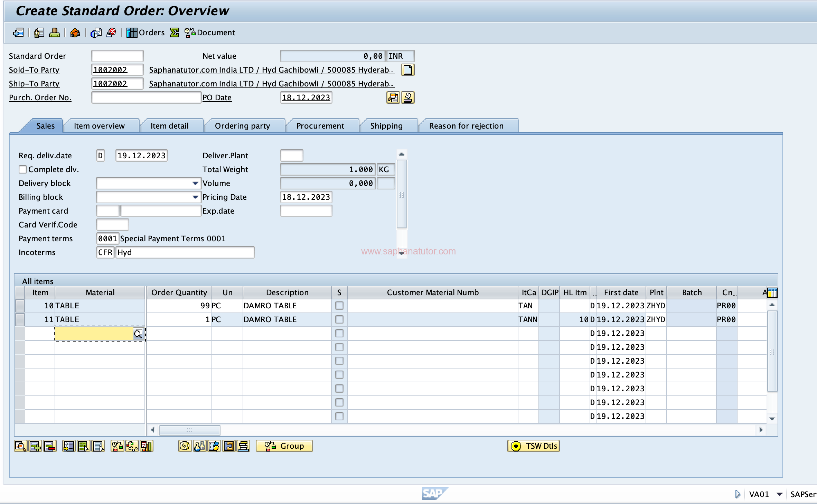Click the position item icon with yellow arrow
The image size is (817, 504).
[x=69, y=446]
